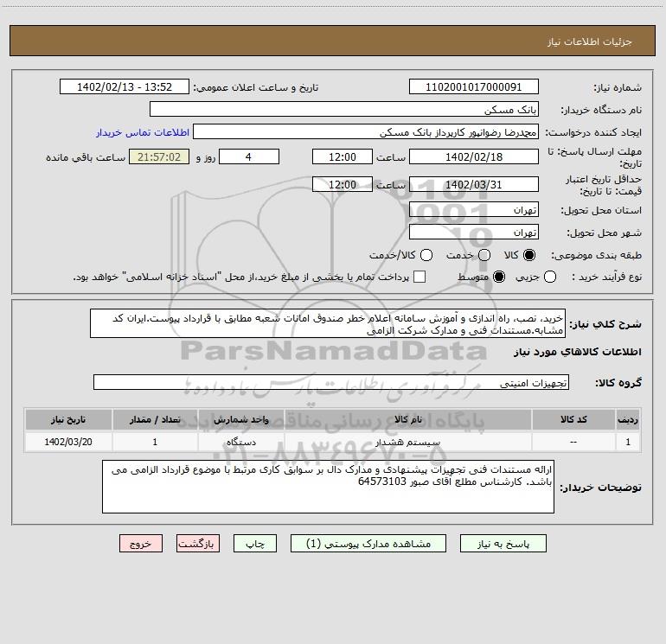666x644 pixels.
Task: Click the نام کالا column header
Action: click(x=407, y=420)
